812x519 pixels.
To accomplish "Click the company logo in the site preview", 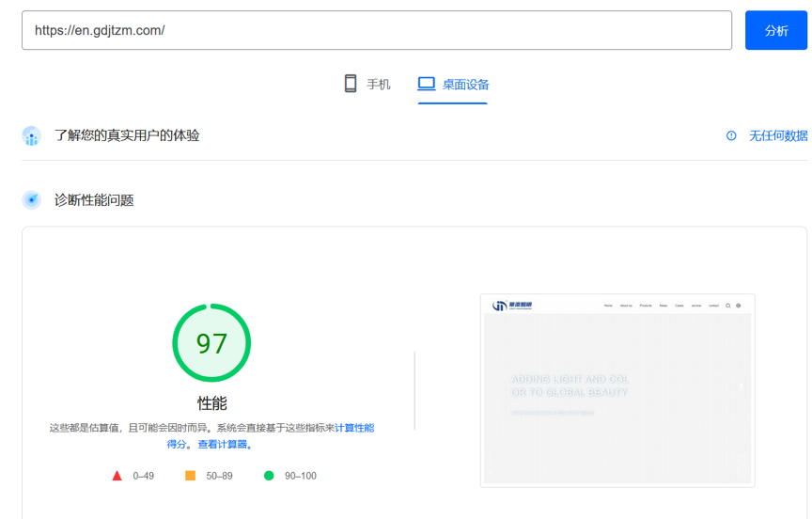I will [x=512, y=306].
